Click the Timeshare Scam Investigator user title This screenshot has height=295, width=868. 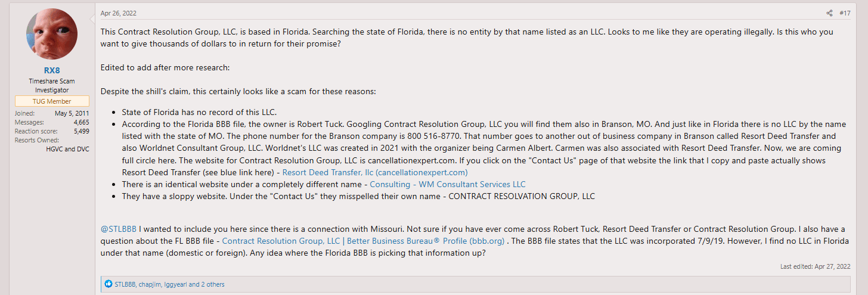[52, 85]
